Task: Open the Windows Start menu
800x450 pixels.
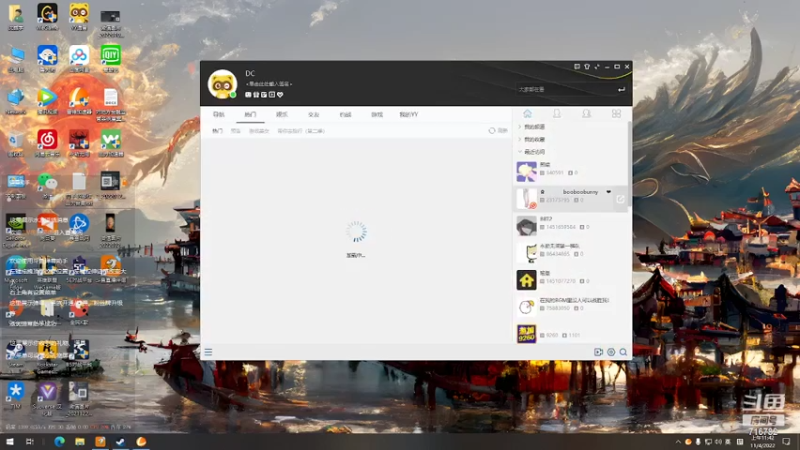Action: (10, 441)
